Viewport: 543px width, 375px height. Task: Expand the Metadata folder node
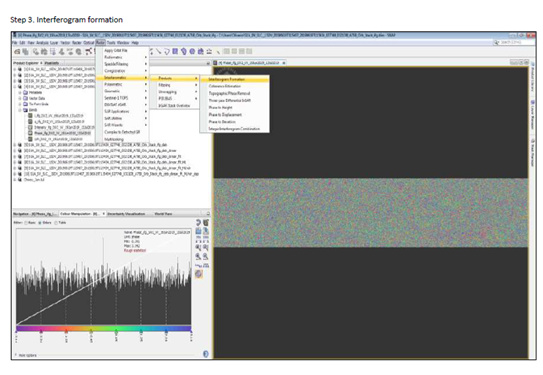click(x=20, y=93)
